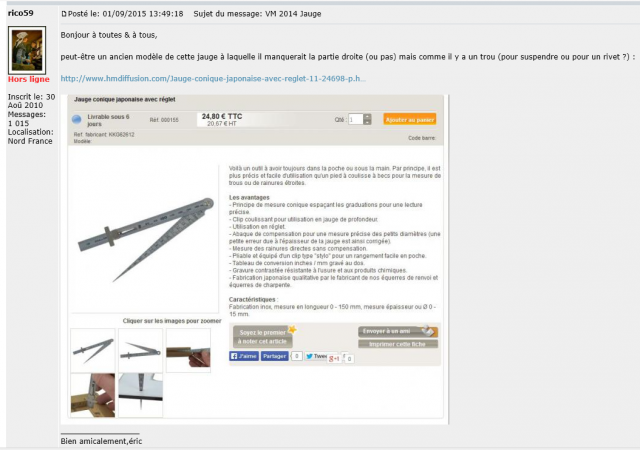Open the hmdiffusion.com Jauge conique link
The width and height of the screenshot is (640, 450).
click(213, 78)
